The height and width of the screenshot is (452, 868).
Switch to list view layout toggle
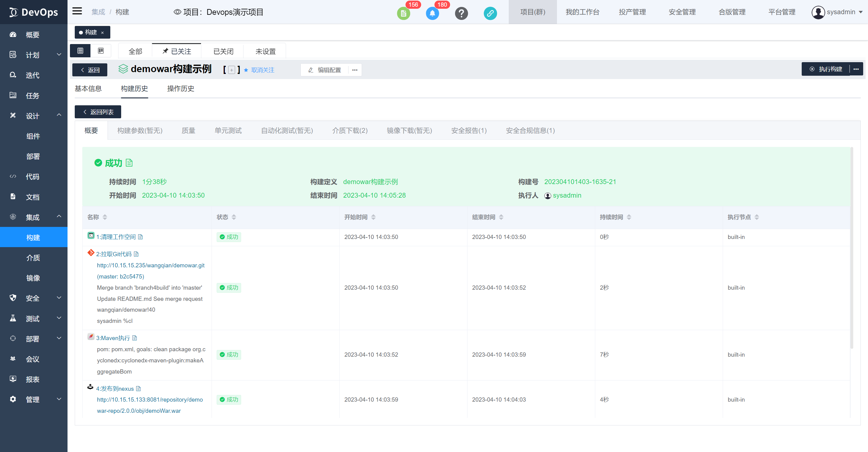(80, 51)
